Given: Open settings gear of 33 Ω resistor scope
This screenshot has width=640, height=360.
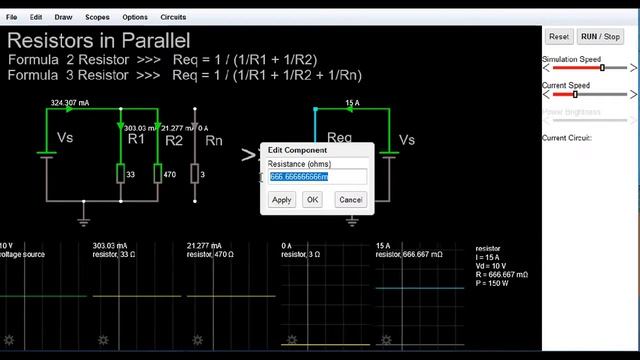Looking at the screenshot, I should [x=103, y=340].
